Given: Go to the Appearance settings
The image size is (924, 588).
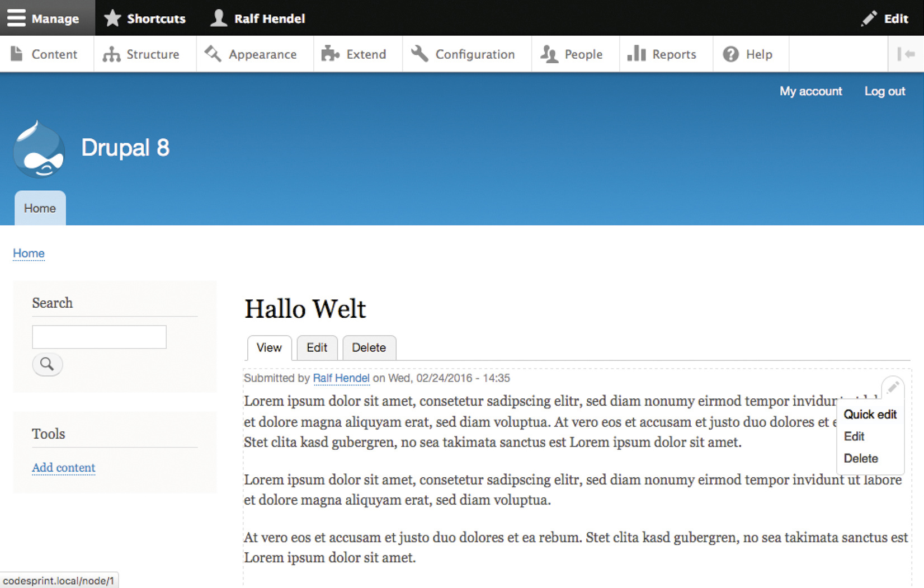Looking at the screenshot, I should pyautogui.click(x=252, y=54).
